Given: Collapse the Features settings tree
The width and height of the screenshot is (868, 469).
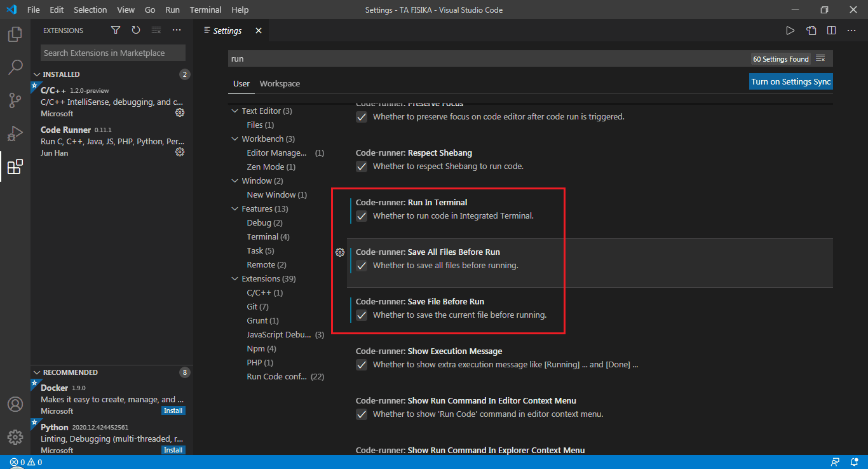Looking at the screenshot, I should 234,208.
